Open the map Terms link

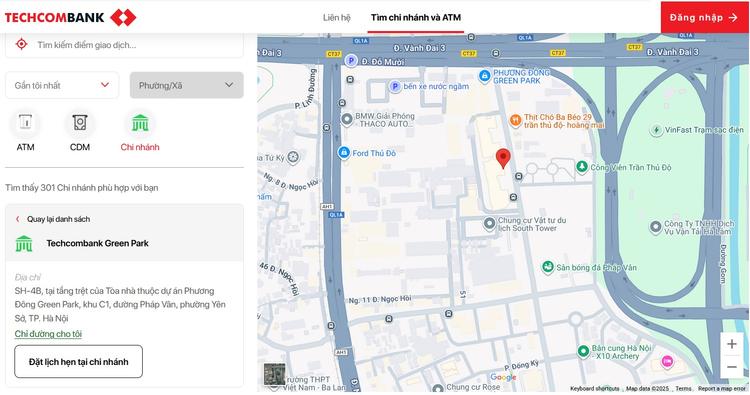(x=684, y=389)
